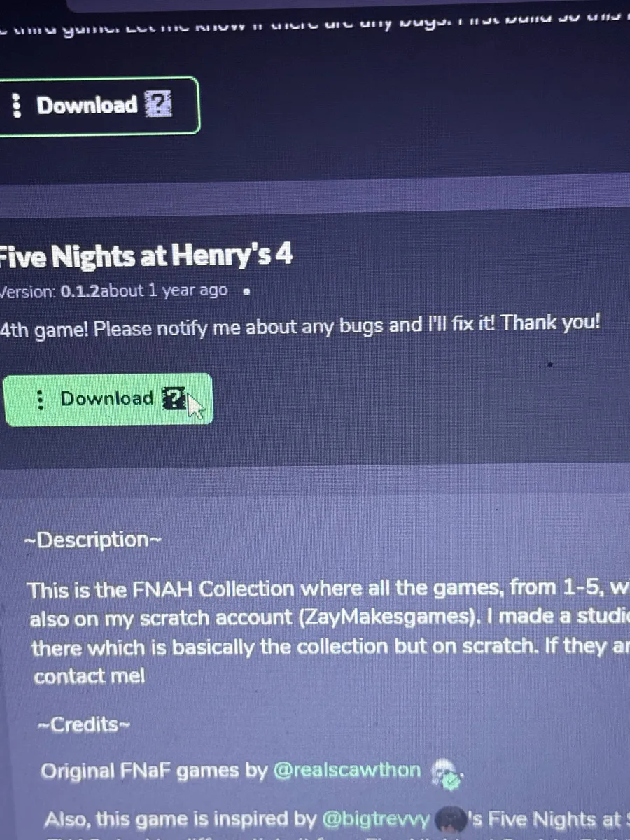Open the @bigtrevvy profile link
Image resolution: width=630 pixels, height=840 pixels.
[x=376, y=818]
